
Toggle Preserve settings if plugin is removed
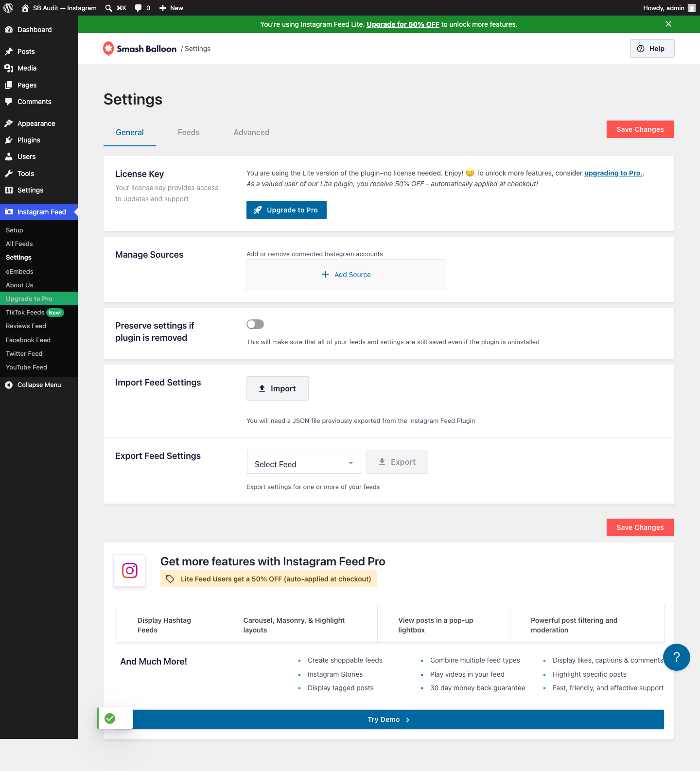[x=255, y=324]
